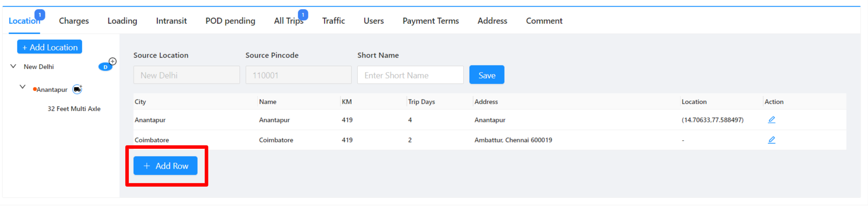Click the notification badge on Location tab

pyautogui.click(x=40, y=15)
